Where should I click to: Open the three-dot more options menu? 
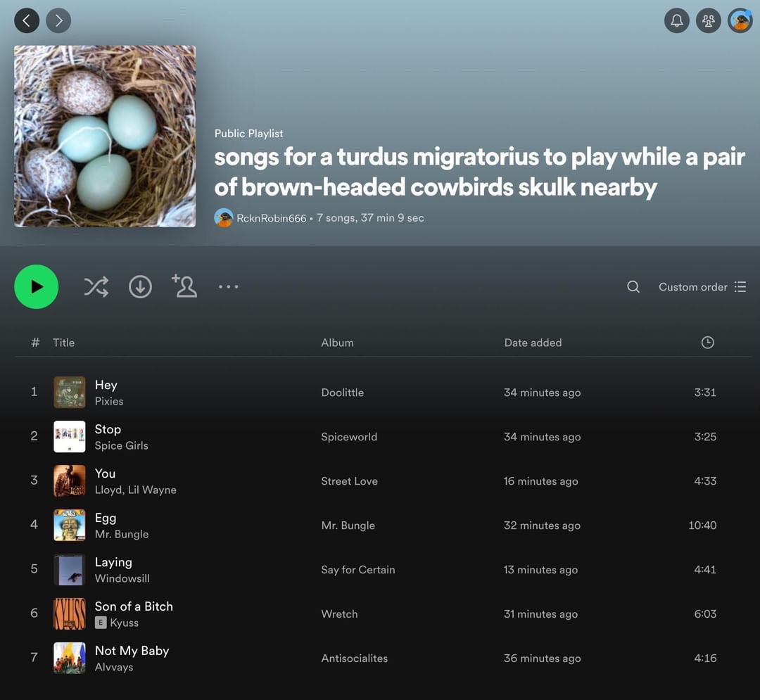point(228,287)
